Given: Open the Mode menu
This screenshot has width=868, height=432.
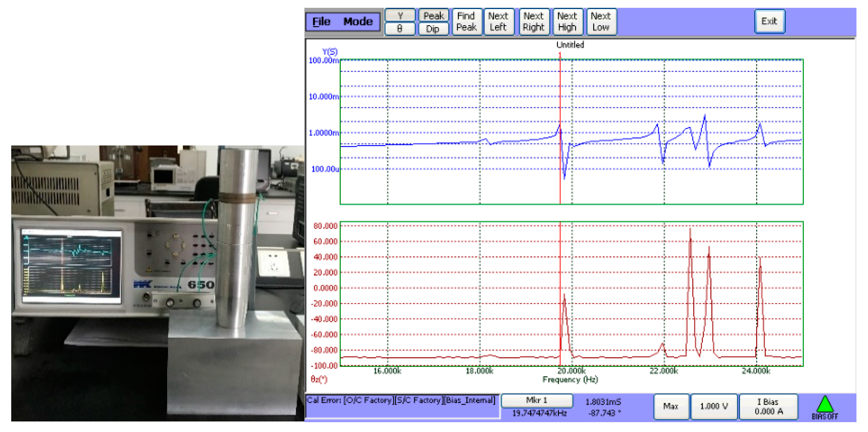Looking at the screenshot, I should [x=357, y=22].
